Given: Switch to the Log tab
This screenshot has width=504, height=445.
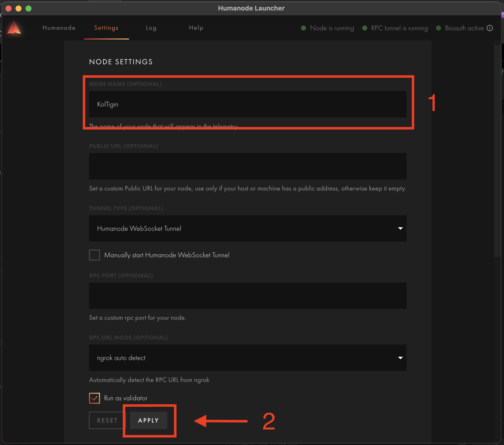Looking at the screenshot, I should click(151, 28).
